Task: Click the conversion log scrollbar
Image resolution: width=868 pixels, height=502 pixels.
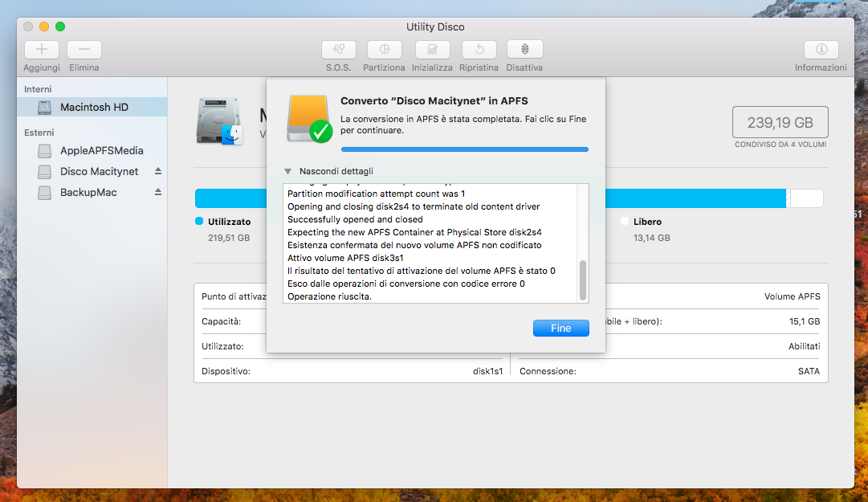Action: point(583,280)
